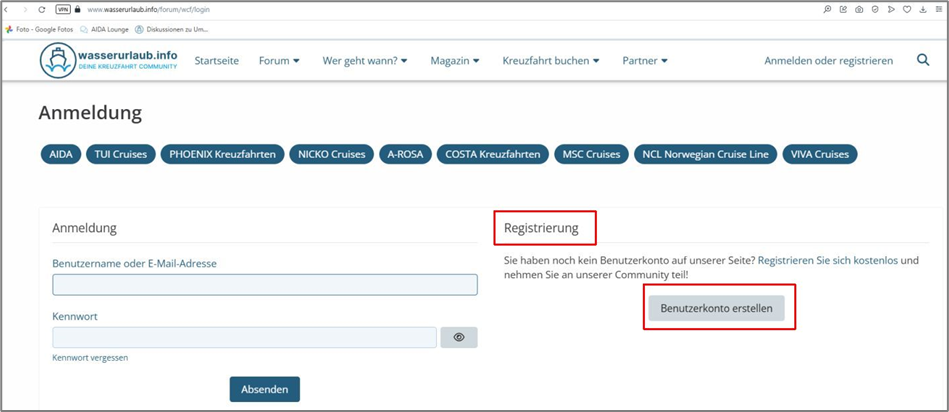
Task: Open the AIDA Lounge bookmark
Action: tap(104, 29)
